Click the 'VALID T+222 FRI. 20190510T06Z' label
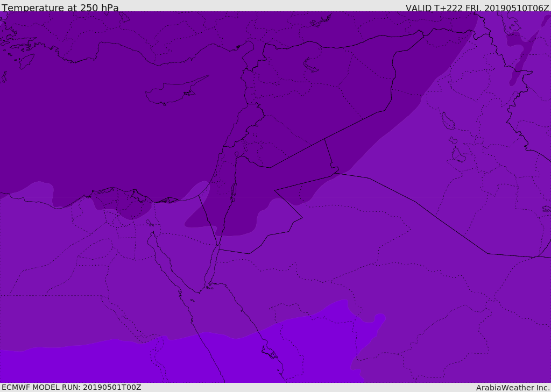Image resolution: width=551 pixels, height=392 pixels. 477,8
